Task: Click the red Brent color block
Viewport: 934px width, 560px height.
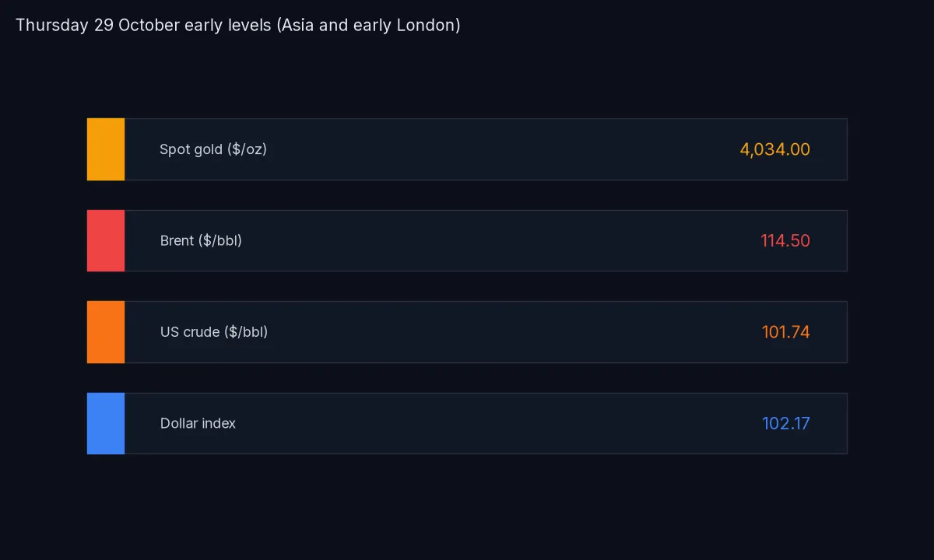Action: pos(106,240)
